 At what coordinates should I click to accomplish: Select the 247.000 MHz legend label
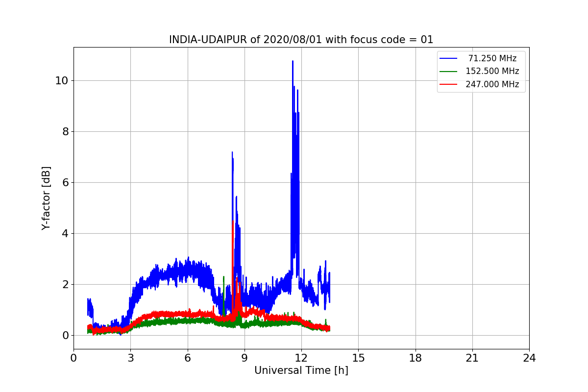[492, 84]
